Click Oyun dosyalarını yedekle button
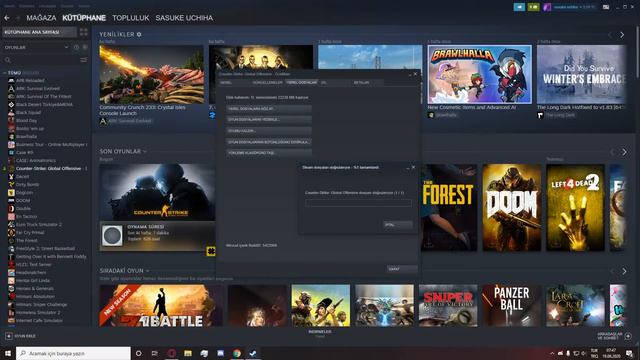Image resolution: width=640 pixels, height=360 pixels. point(269,120)
